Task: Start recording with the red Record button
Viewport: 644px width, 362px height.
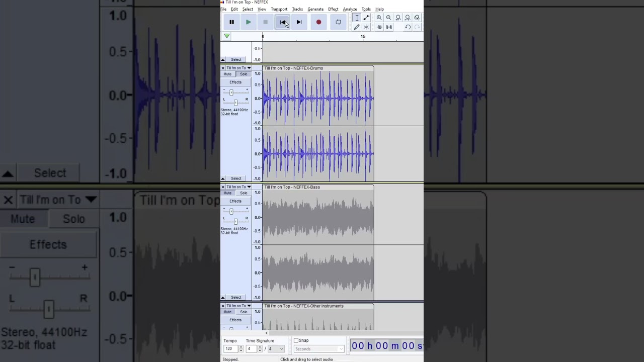Action: point(318,22)
